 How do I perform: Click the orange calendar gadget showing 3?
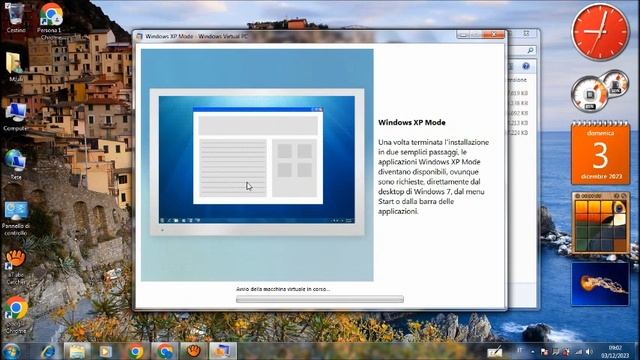pyautogui.click(x=600, y=153)
